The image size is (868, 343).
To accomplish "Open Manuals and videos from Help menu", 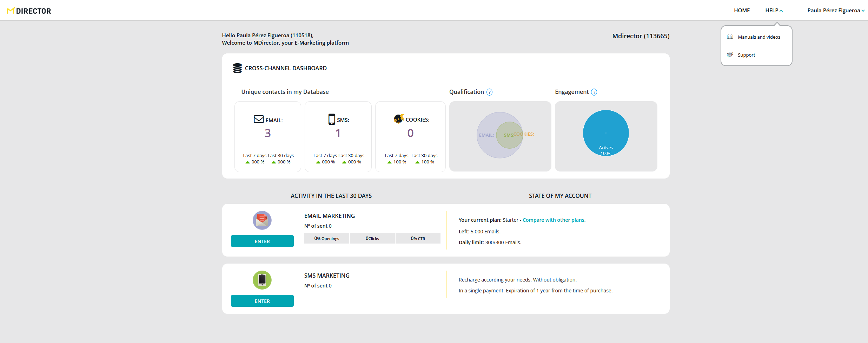I will (x=759, y=37).
